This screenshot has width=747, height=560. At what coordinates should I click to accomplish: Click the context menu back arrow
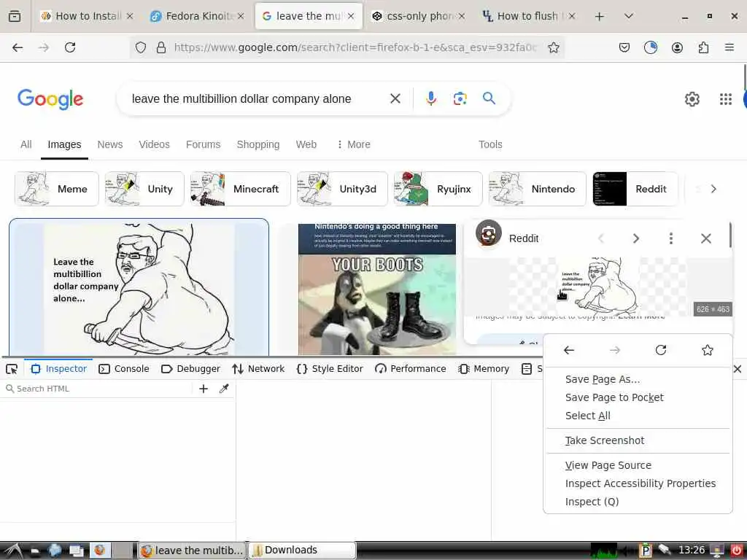click(569, 351)
